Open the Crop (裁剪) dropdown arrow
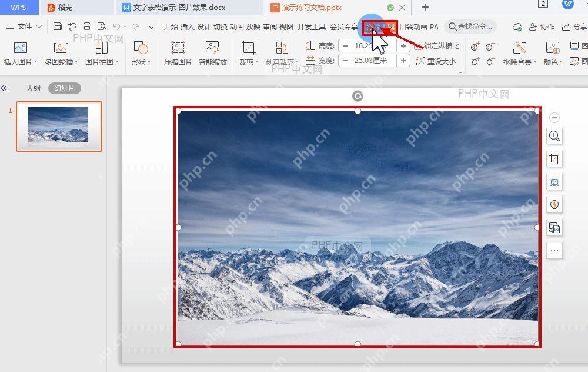Image resolution: width=588 pixels, height=372 pixels. (257, 62)
